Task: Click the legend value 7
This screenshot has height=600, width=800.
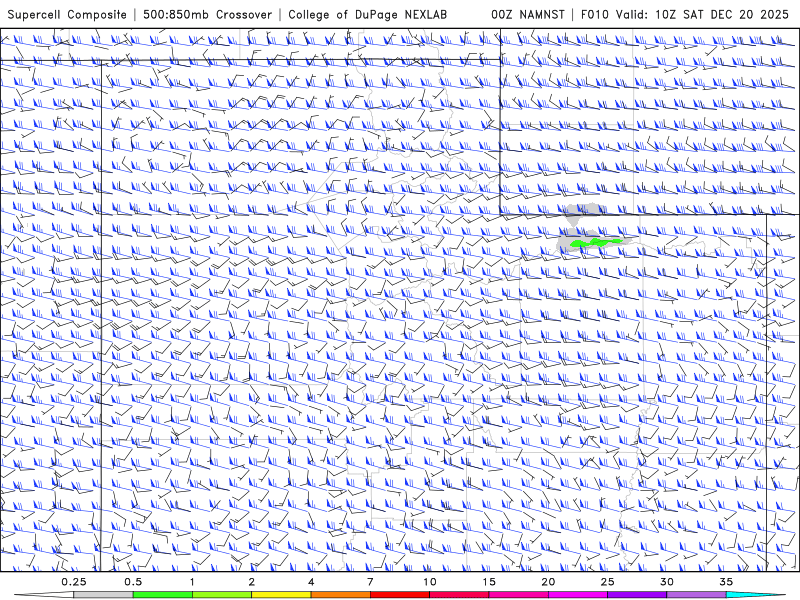Action: 370,582
